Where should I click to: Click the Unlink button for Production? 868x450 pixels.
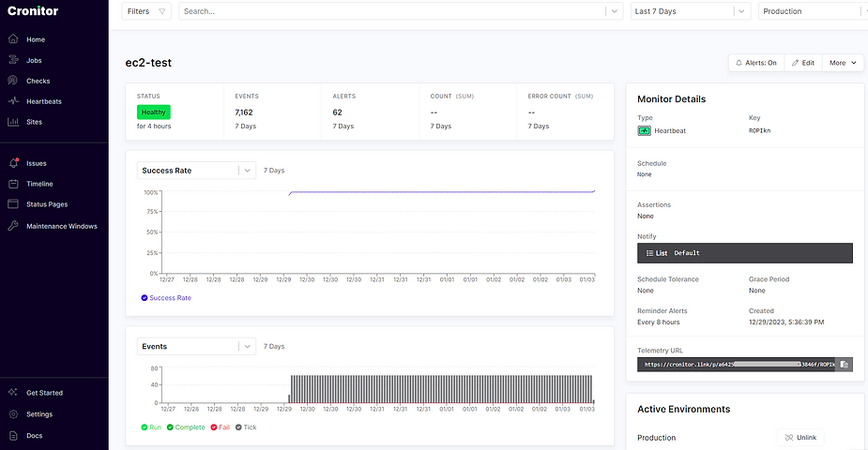[x=800, y=437]
